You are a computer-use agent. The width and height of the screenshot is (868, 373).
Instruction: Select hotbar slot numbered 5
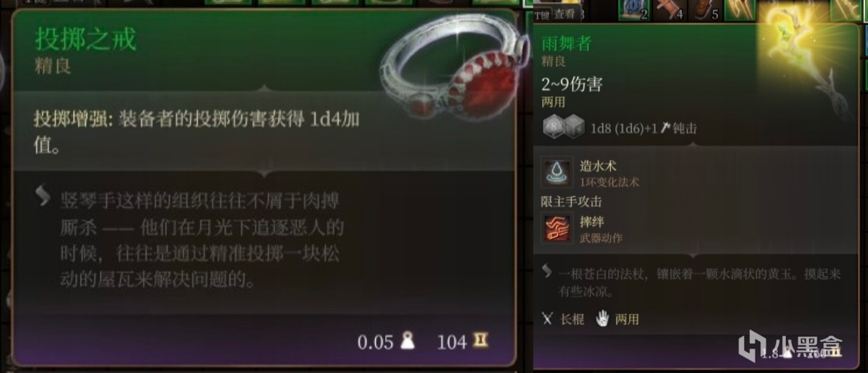pos(705,9)
